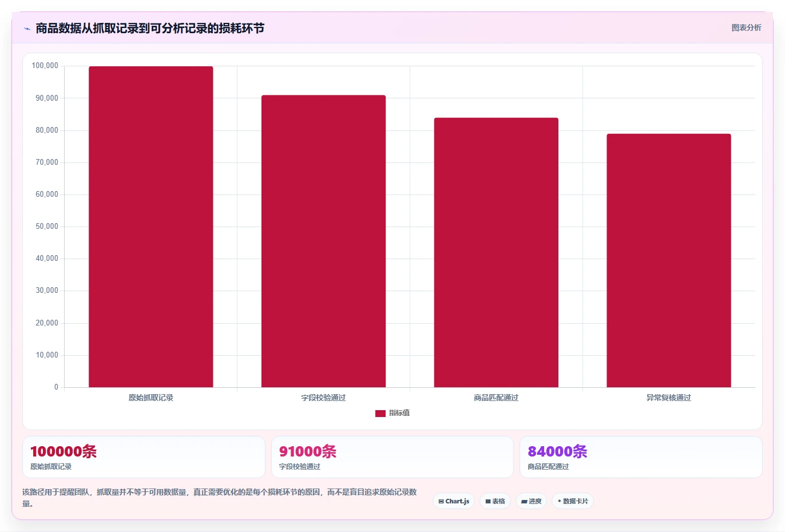Click the y-axis value 100,000
This screenshot has height=532, width=785.
tap(45, 66)
